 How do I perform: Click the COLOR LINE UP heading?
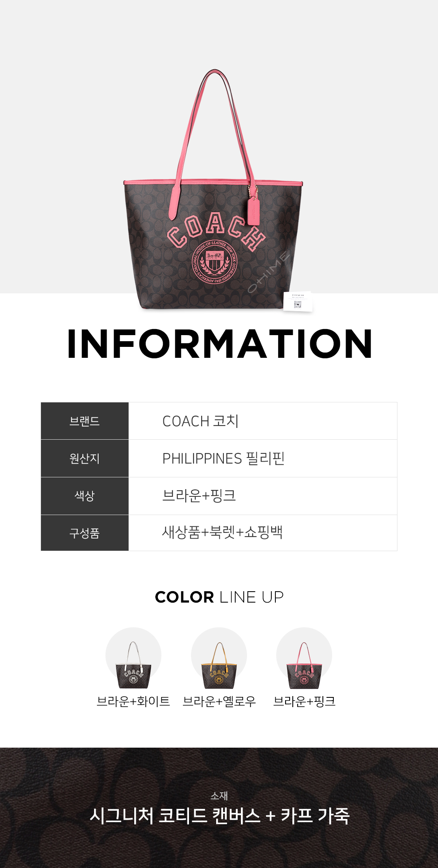click(219, 597)
